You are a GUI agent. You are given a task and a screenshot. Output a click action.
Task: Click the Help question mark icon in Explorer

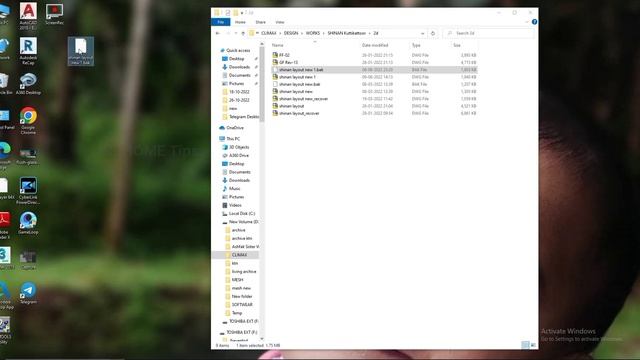534,22
